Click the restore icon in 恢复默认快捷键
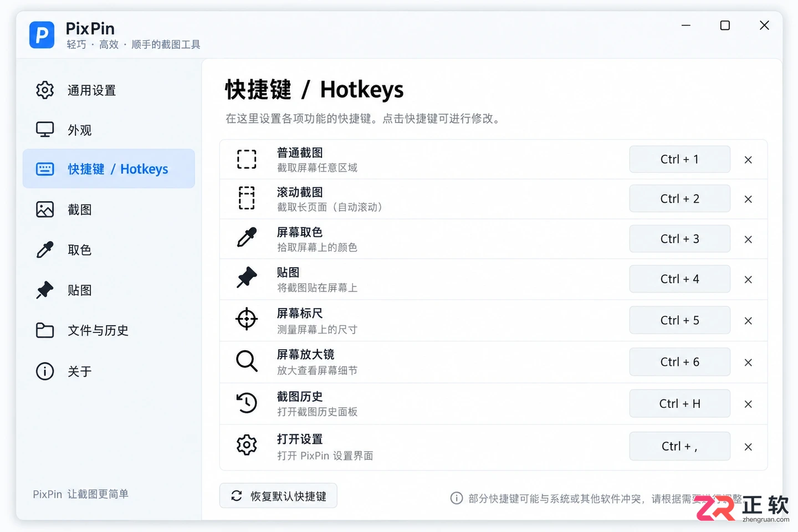 (237, 495)
